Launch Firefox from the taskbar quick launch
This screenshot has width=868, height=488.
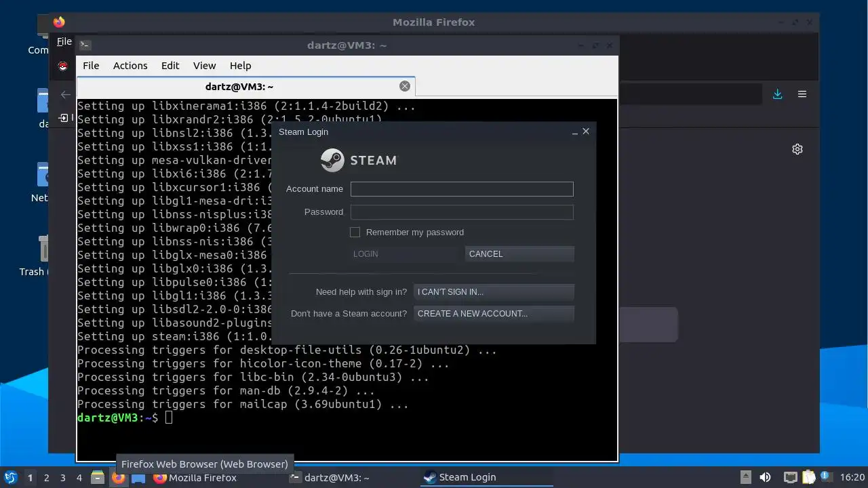[118, 478]
